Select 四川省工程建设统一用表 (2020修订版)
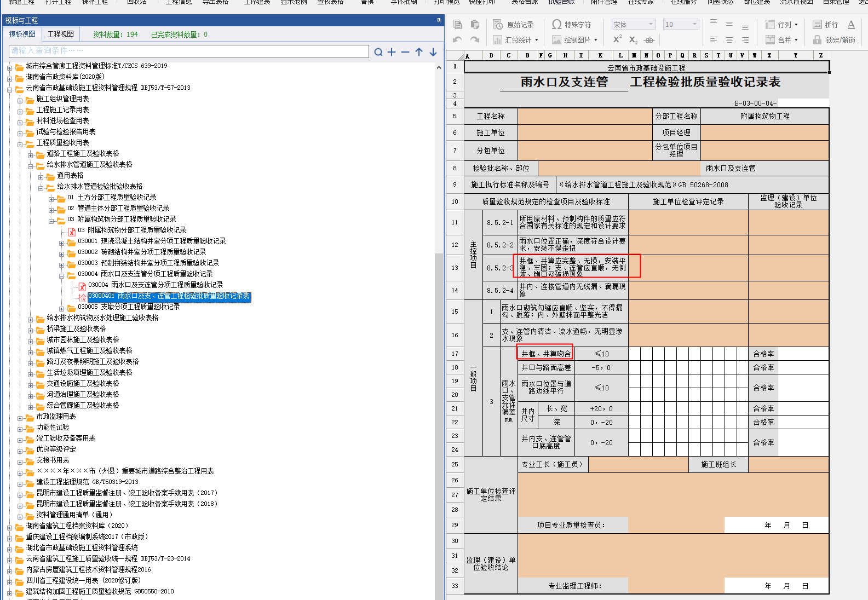Viewport: 868px width, 600px height. [x=83, y=580]
